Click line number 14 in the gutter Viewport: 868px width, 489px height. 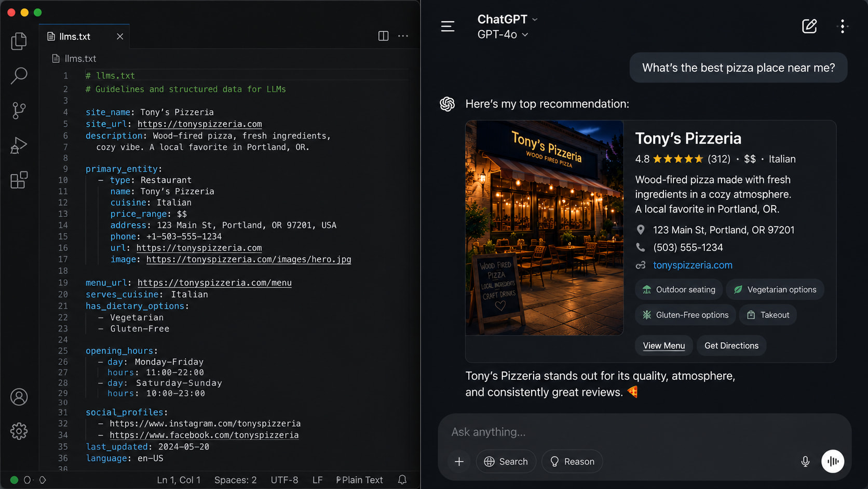[x=63, y=225]
